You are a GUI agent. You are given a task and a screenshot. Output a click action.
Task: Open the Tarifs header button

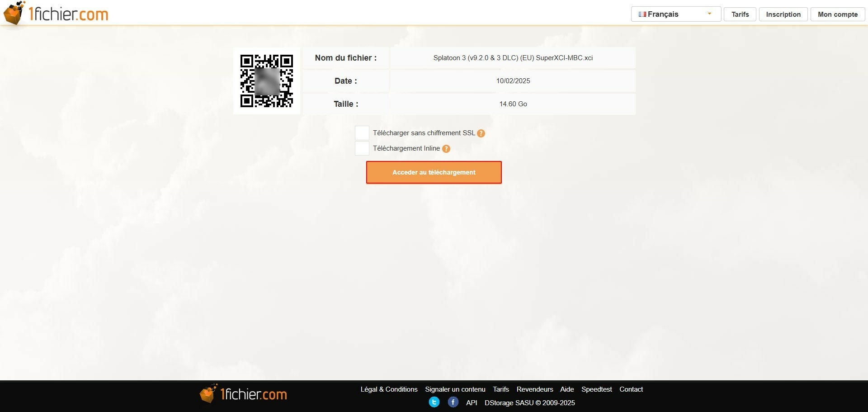(x=740, y=14)
